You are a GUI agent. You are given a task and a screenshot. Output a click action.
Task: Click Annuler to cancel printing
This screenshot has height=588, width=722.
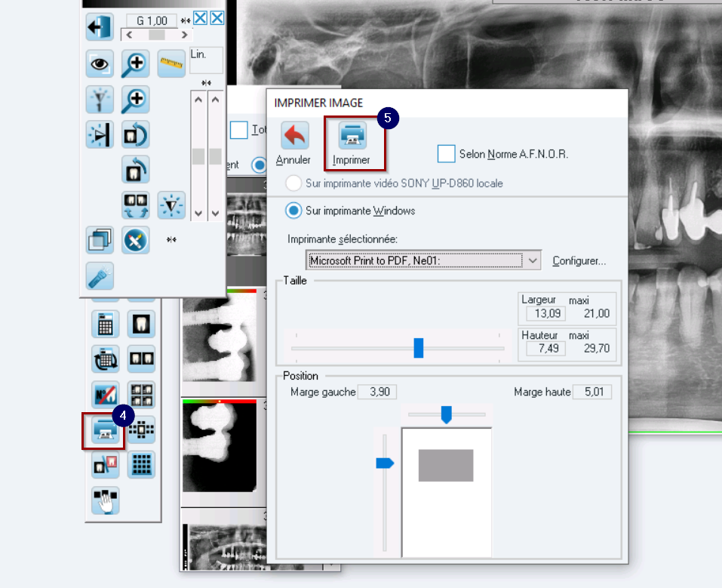click(x=293, y=143)
